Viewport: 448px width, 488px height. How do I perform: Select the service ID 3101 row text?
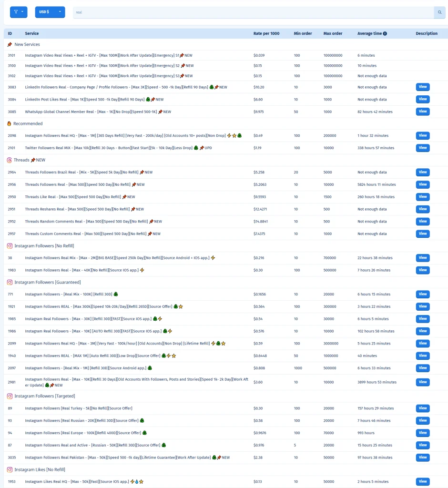[x=11, y=55]
